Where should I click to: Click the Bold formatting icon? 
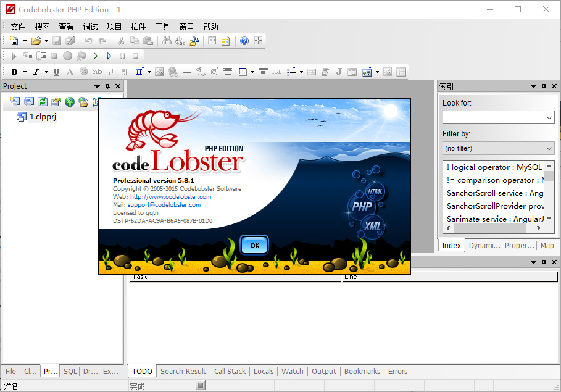tap(15, 72)
